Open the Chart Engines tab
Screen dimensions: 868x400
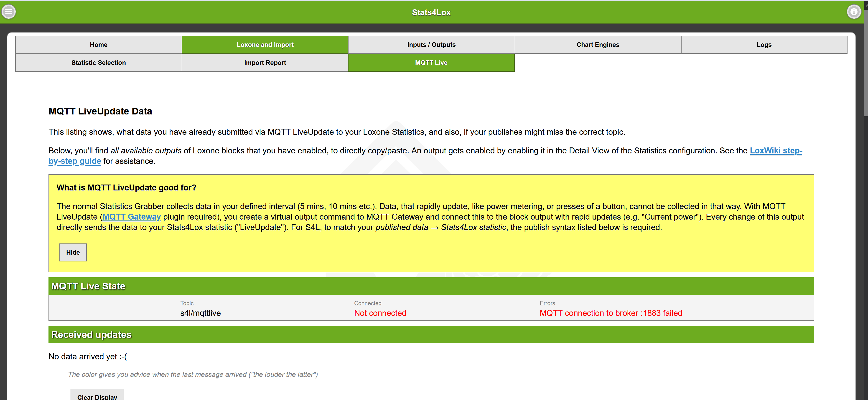coord(597,45)
